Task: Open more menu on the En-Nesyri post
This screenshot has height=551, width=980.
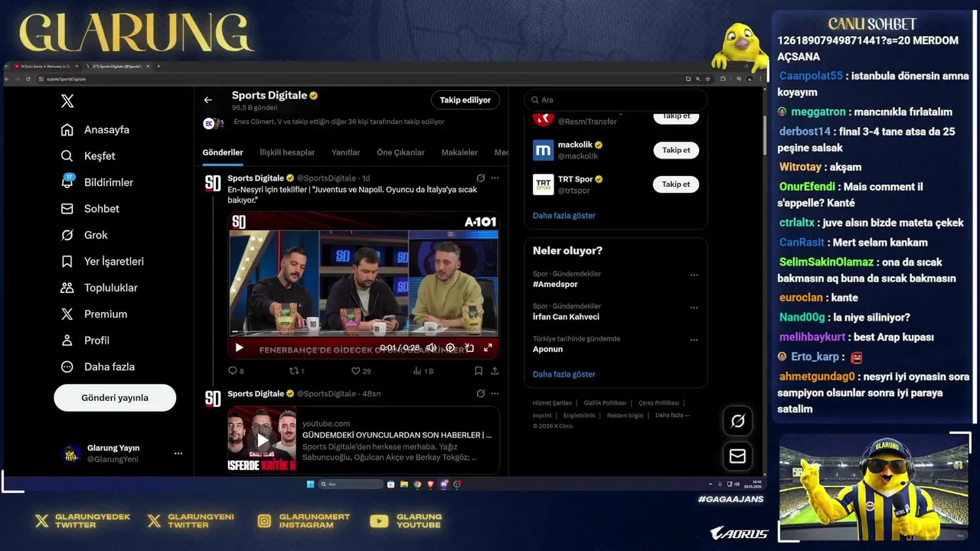Action: [x=495, y=178]
